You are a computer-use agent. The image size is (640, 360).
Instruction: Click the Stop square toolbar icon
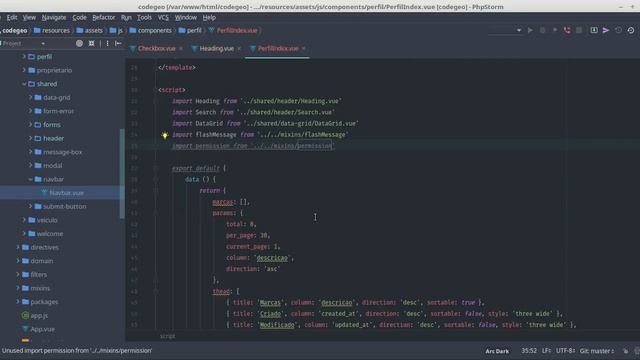579,30
